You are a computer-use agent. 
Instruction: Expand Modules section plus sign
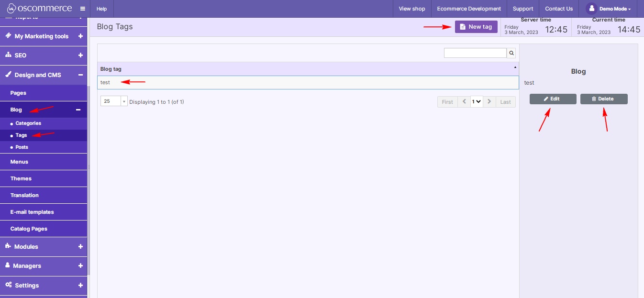point(80,247)
